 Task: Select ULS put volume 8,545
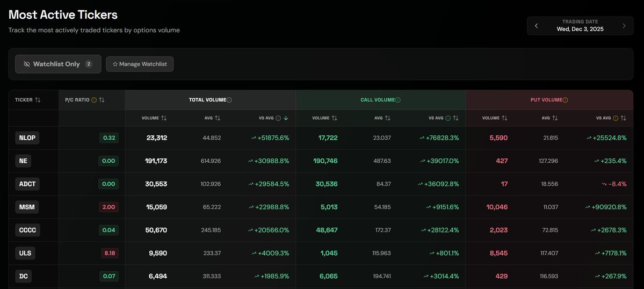tap(498, 254)
